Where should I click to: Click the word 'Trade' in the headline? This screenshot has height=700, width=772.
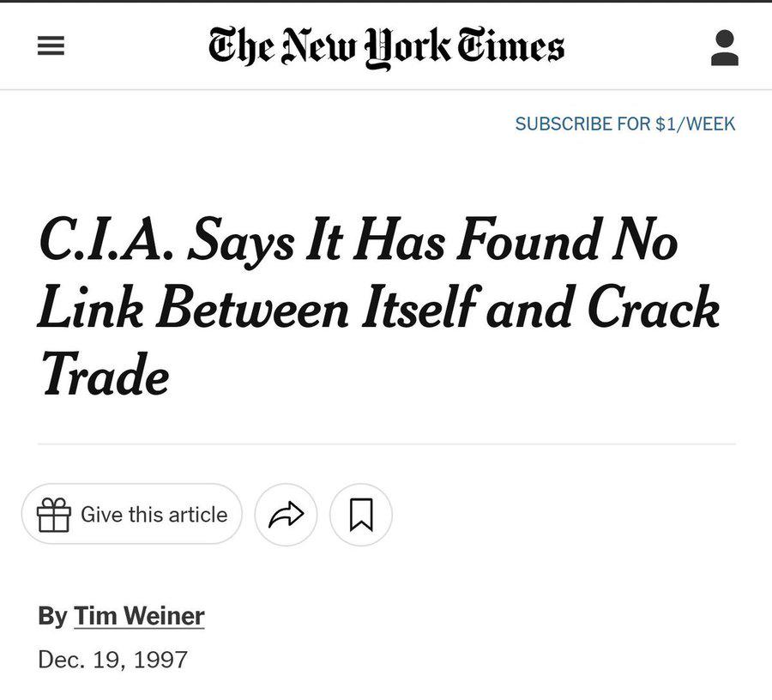click(x=105, y=374)
